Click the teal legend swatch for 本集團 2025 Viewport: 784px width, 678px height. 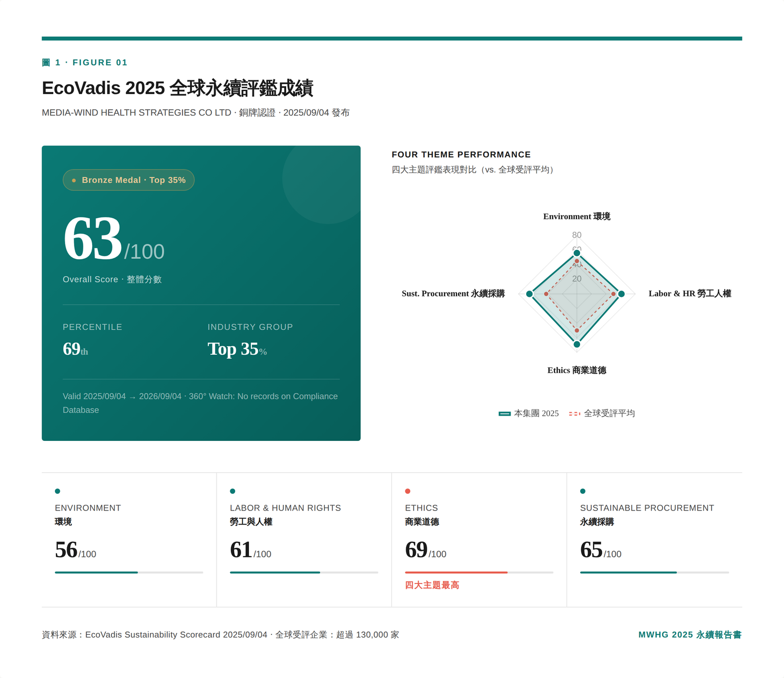point(505,414)
